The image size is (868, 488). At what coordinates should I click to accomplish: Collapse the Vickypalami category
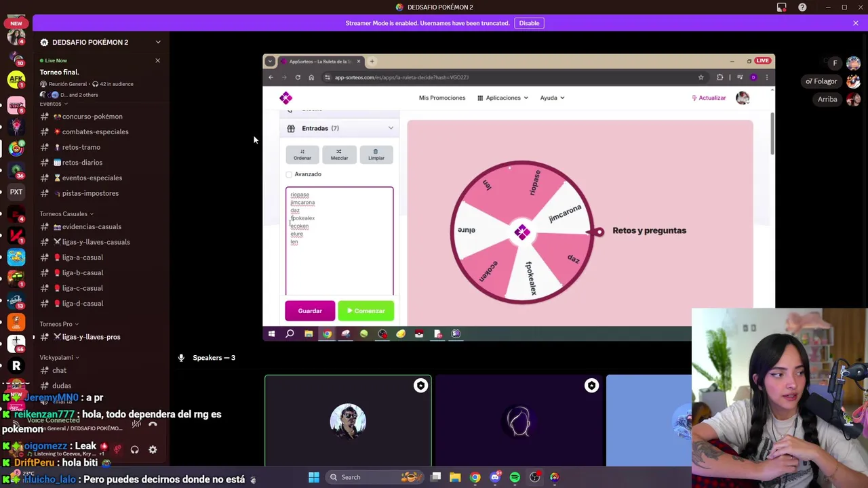coord(60,357)
